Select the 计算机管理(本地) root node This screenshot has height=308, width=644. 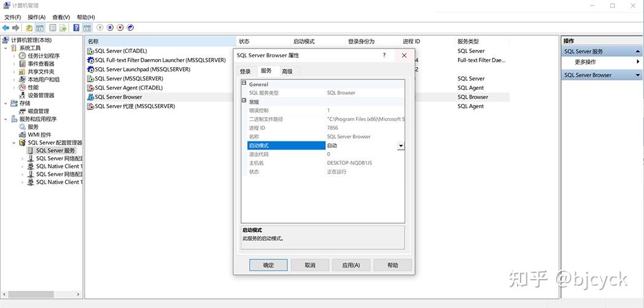click(27, 40)
